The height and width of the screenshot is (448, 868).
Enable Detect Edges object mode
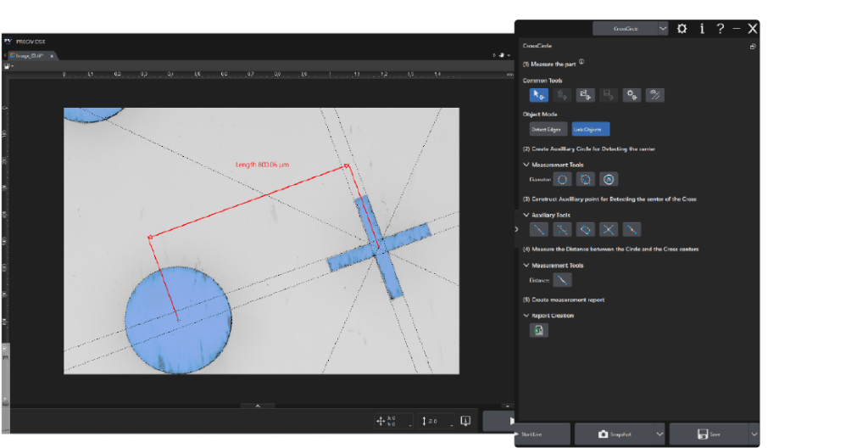[x=548, y=129]
